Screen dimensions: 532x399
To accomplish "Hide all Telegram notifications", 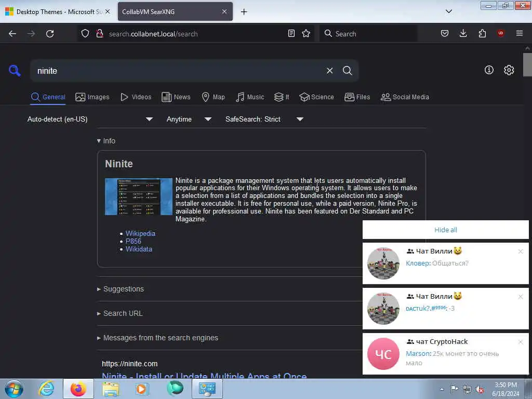I will tap(445, 230).
